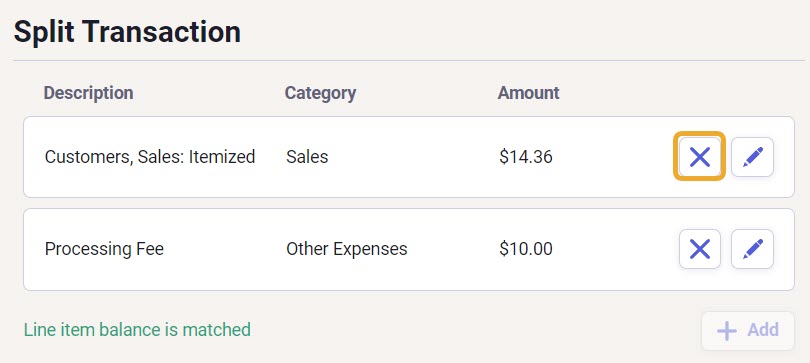Remove the Processing Fee line item

699,249
